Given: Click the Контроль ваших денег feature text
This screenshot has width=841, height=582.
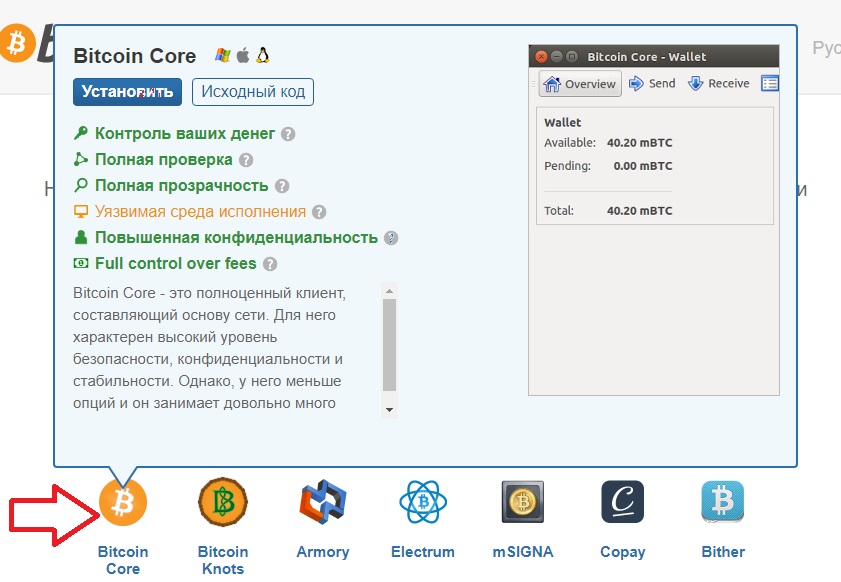Looking at the screenshot, I should (x=185, y=134).
